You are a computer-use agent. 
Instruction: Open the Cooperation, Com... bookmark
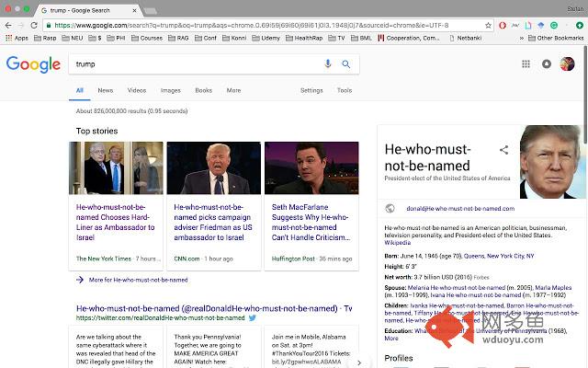point(409,38)
